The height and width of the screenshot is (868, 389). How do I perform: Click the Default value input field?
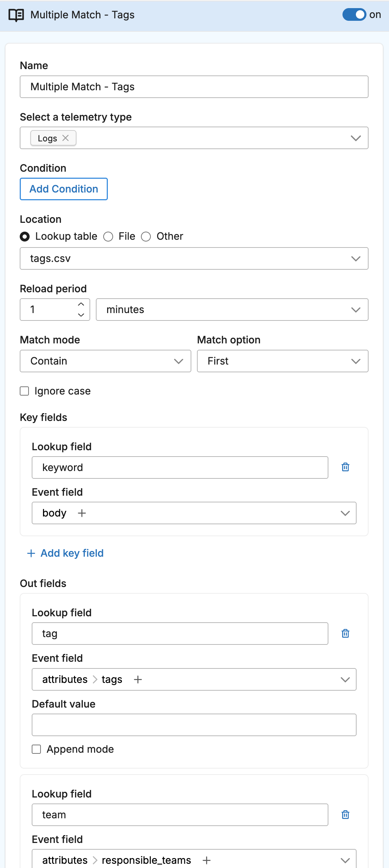tap(194, 725)
